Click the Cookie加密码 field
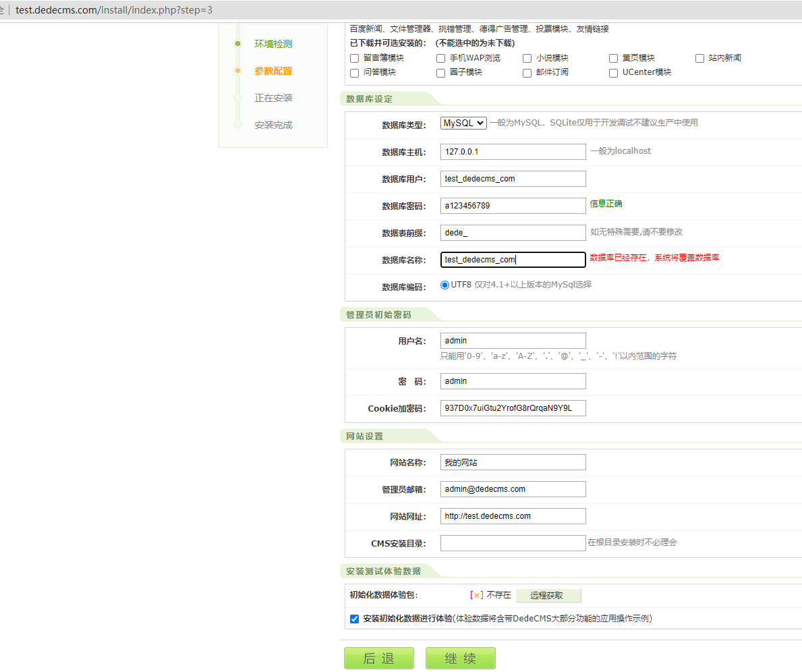This screenshot has height=672, width=802. [x=513, y=408]
